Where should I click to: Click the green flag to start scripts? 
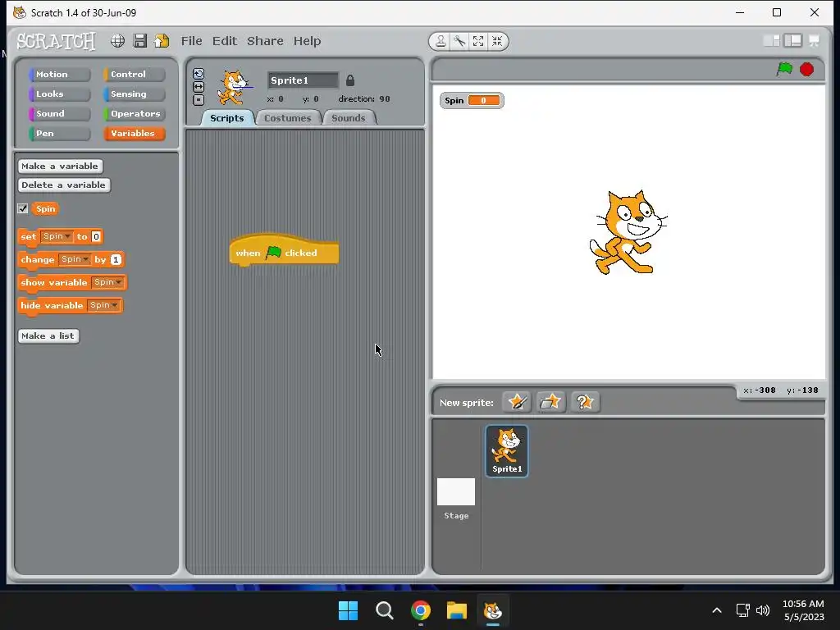784,69
